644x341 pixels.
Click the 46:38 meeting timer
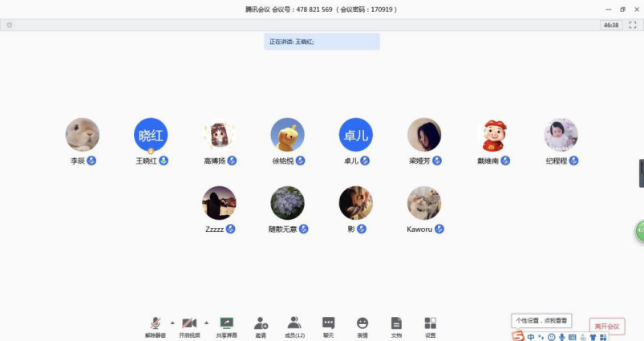(x=610, y=25)
